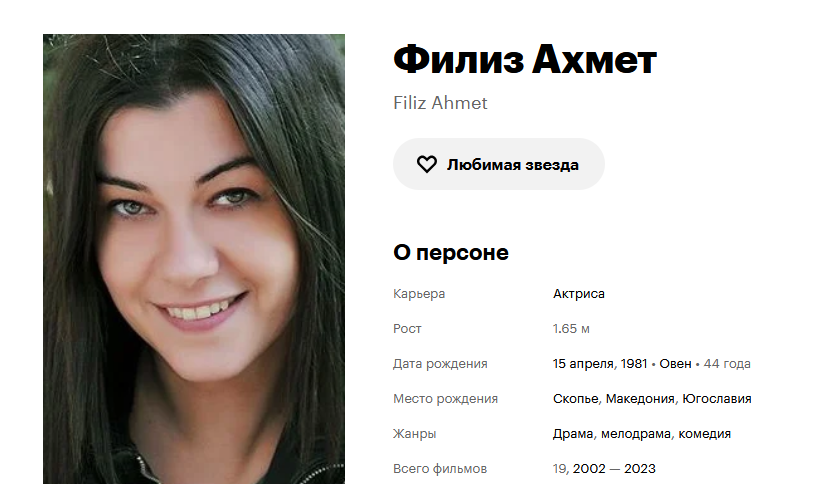Click the 2023 last film year

coord(639,469)
